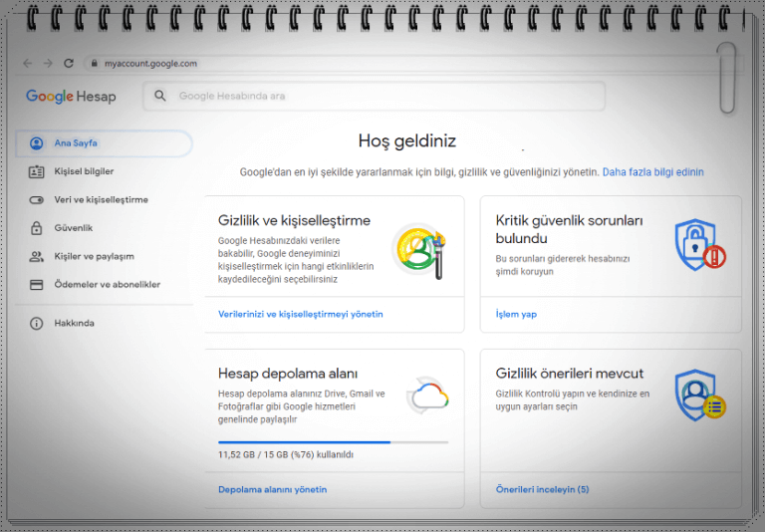Open Veri ve kişiselleştirme in the sidebar

click(x=104, y=200)
